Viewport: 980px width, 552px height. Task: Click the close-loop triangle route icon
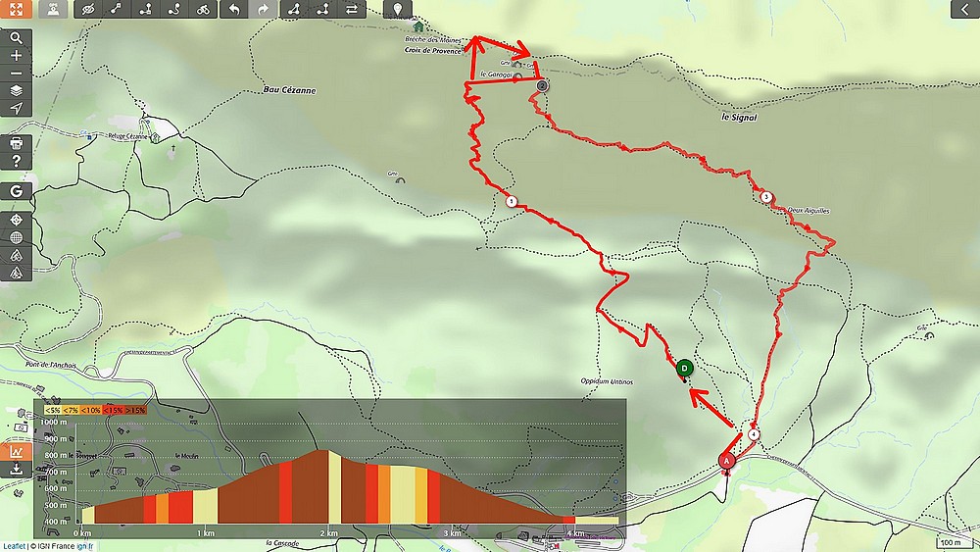point(294,9)
